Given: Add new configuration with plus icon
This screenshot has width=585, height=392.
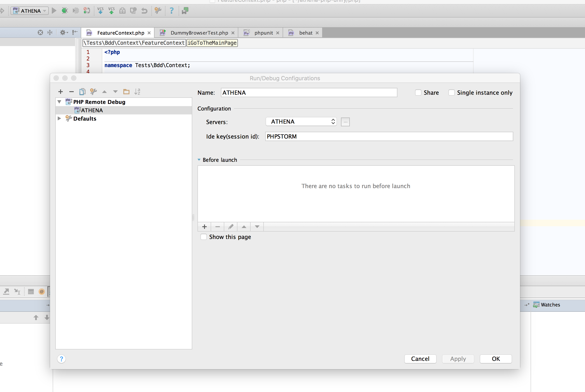Looking at the screenshot, I should [x=60, y=92].
